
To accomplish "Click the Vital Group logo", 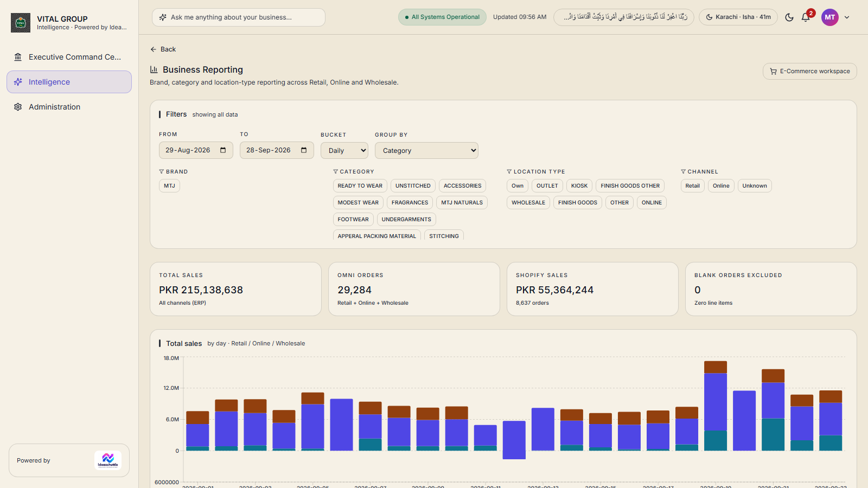I will coord(21,23).
